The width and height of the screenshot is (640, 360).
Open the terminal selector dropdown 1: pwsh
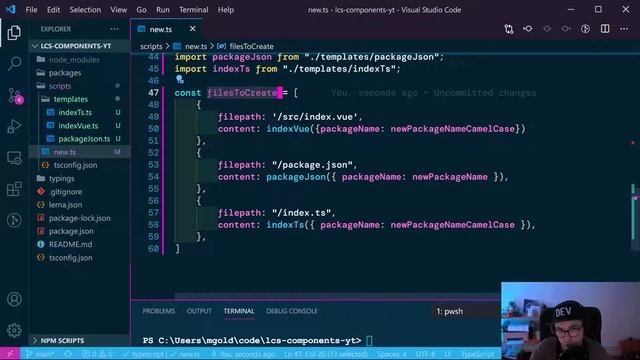tap(465, 311)
